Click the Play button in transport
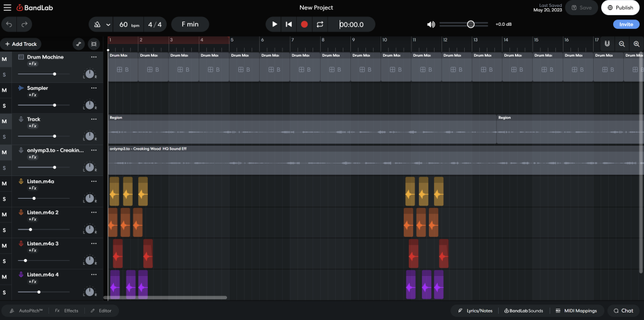Screen dimensions: 644x320 pyautogui.click(x=274, y=25)
